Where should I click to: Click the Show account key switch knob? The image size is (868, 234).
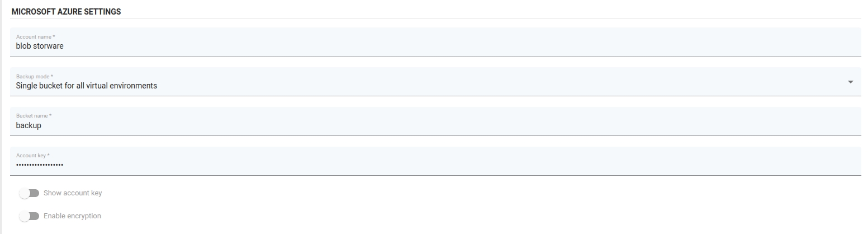coord(24,193)
